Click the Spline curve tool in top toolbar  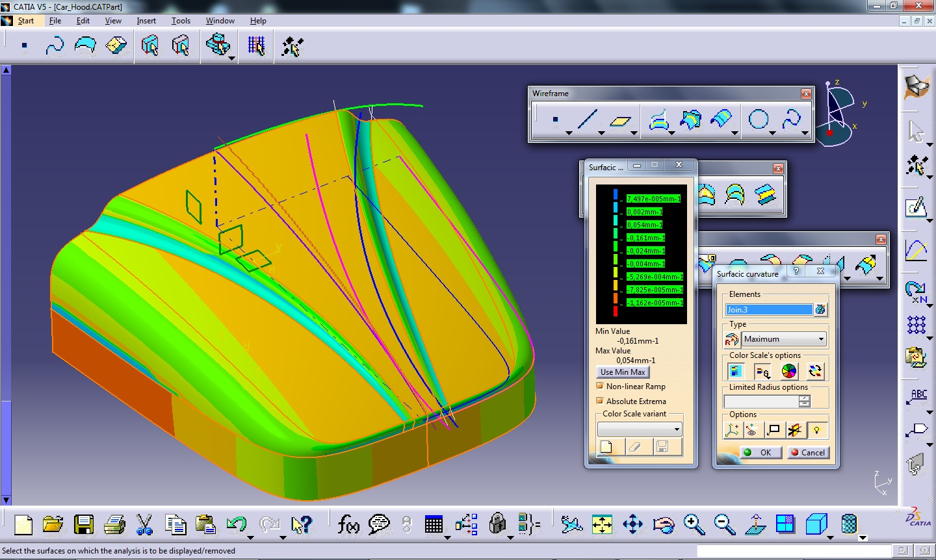[55, 45]
